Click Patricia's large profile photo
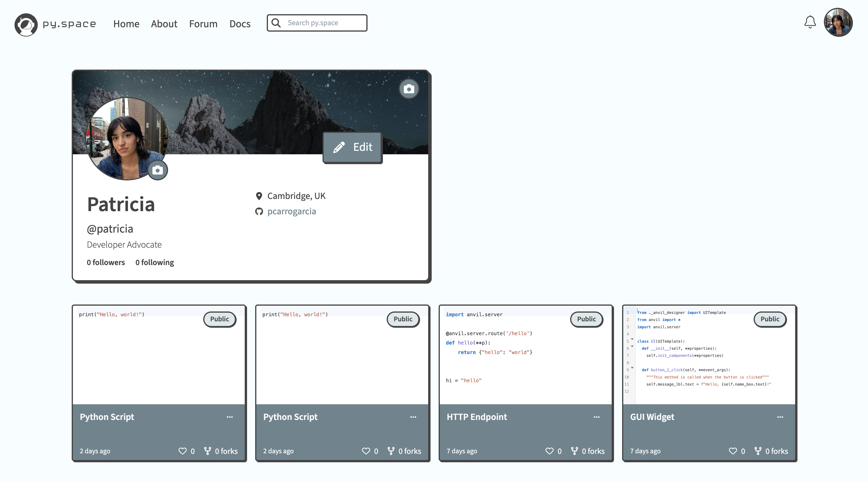This screenshot has height=482, width=868. pos(127,139)
